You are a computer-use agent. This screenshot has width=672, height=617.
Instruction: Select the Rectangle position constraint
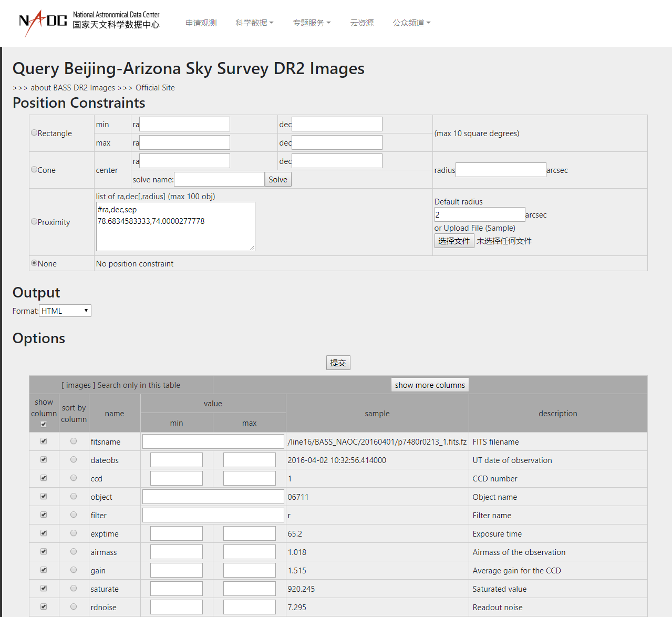click(x=34, y=133)
